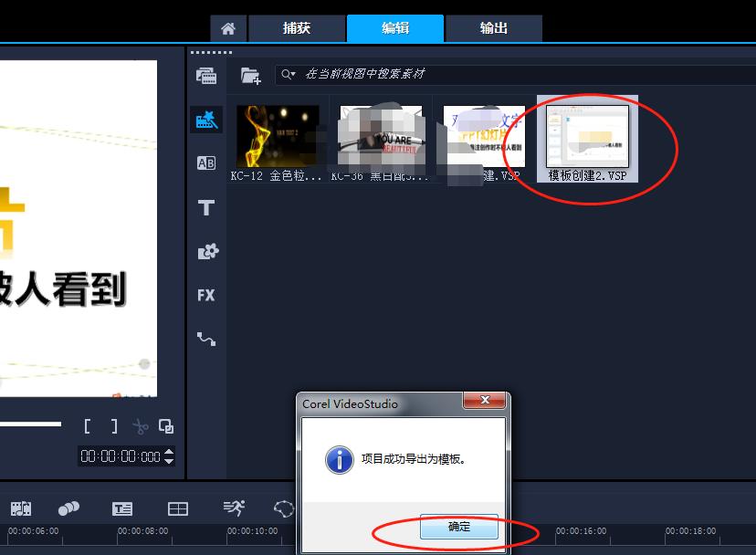Open the subtitle editor icon
Image resolution: width=756 pixels, height=555 pixels.
click(122, 508)
